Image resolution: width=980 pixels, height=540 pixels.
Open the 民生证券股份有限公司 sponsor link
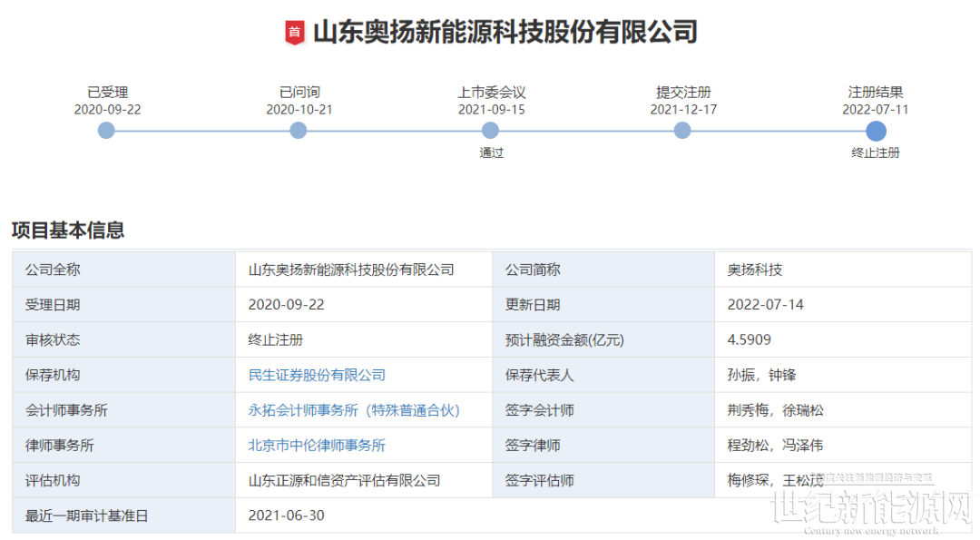[317, 375]
